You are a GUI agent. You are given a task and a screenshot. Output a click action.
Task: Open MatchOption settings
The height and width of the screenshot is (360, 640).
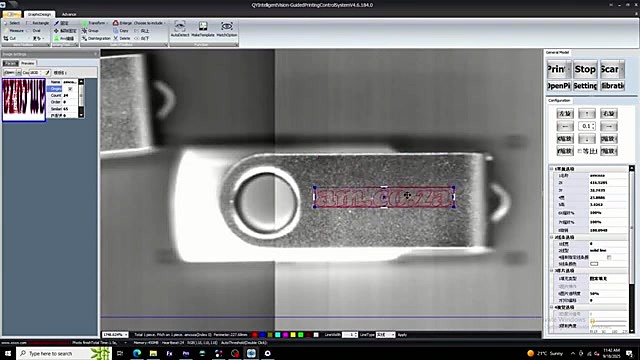(x=227, y=29)
